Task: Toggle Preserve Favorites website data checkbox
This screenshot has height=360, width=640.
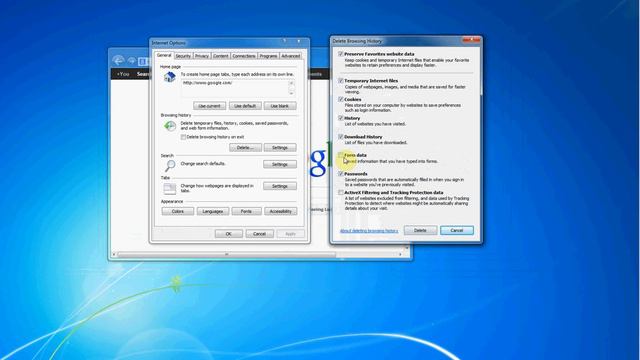Action: (340, 54)
